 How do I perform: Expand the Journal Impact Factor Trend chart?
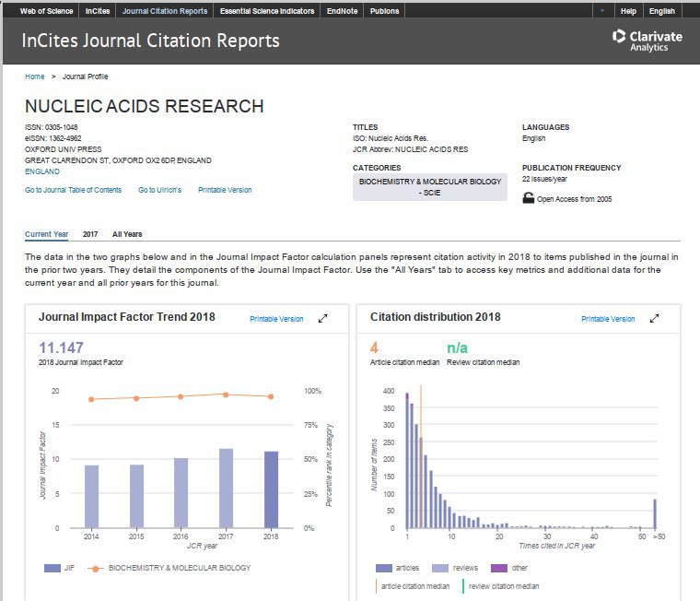322,319
